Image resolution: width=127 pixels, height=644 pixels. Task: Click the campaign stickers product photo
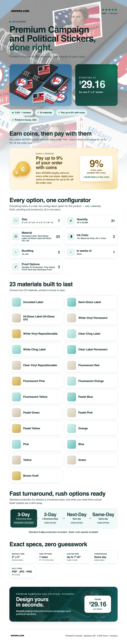[x=41, y=85]
